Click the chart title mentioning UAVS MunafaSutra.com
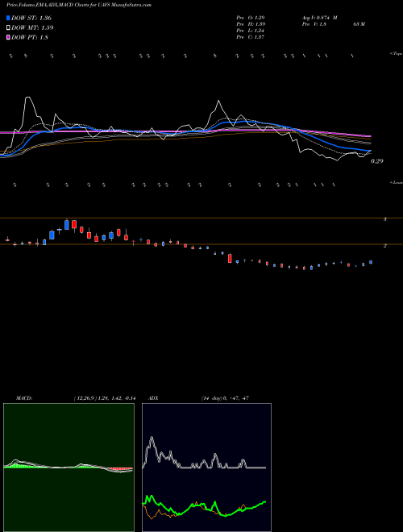Image resolution: width=403 pixels, height=532 pixels. coord(79,5)
